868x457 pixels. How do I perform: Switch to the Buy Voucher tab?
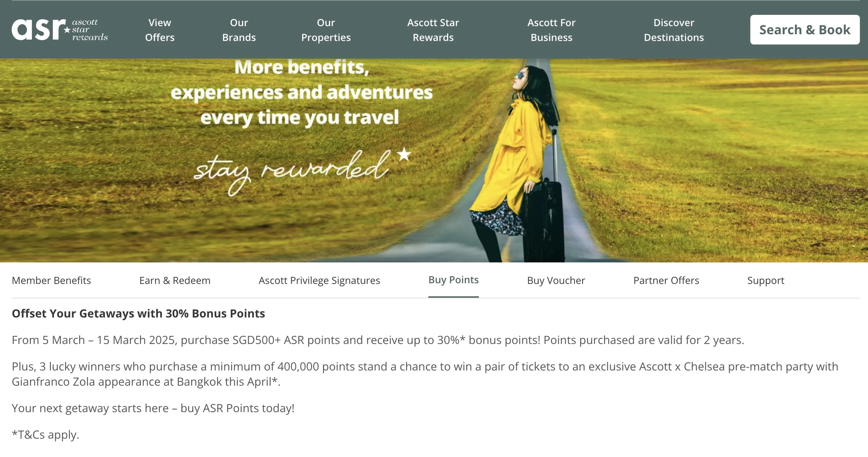point(556,280)
